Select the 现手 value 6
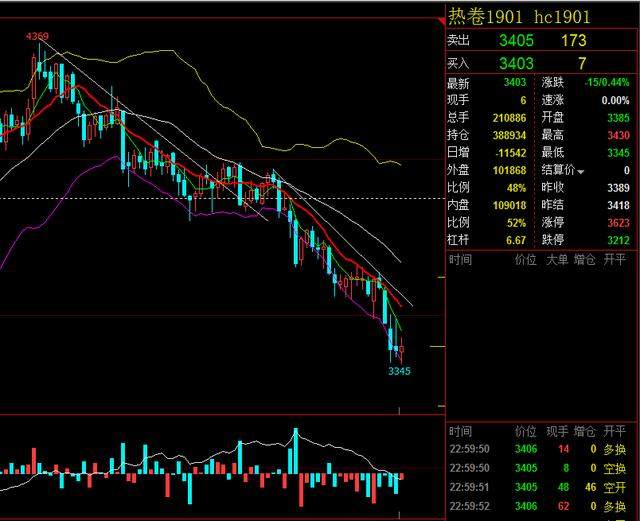The height and width of the screenshot is (521, 640). point(523,100)
